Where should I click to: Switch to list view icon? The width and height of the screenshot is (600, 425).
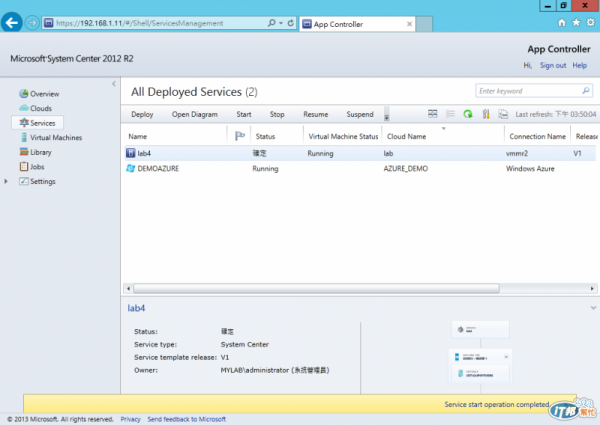click(450, 114)
